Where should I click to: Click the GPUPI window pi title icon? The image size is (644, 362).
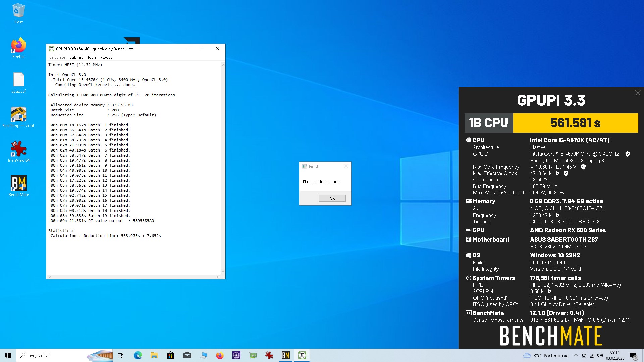pyautogui.click(x=52, y=49)
